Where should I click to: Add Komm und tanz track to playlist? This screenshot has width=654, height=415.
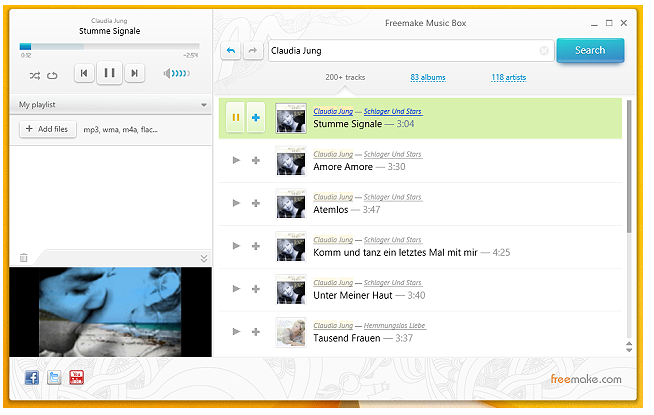pos(256,246)
